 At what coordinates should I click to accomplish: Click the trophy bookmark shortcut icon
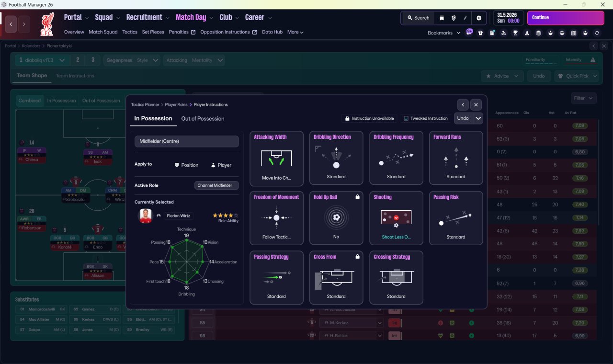click(515, 33)
